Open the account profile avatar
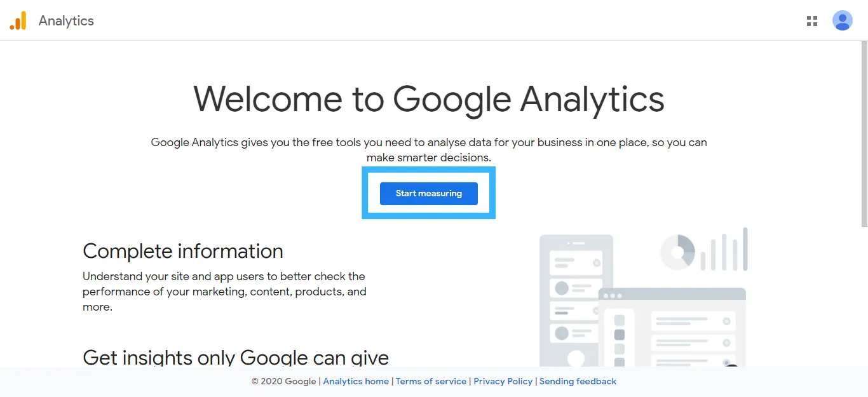The image size is (868, 397). (x=843, y=20)
